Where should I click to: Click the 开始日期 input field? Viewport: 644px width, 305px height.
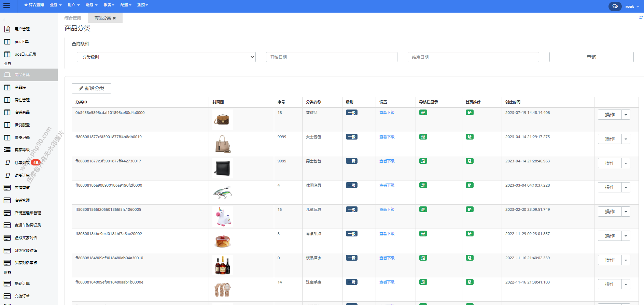coord(331,57)
